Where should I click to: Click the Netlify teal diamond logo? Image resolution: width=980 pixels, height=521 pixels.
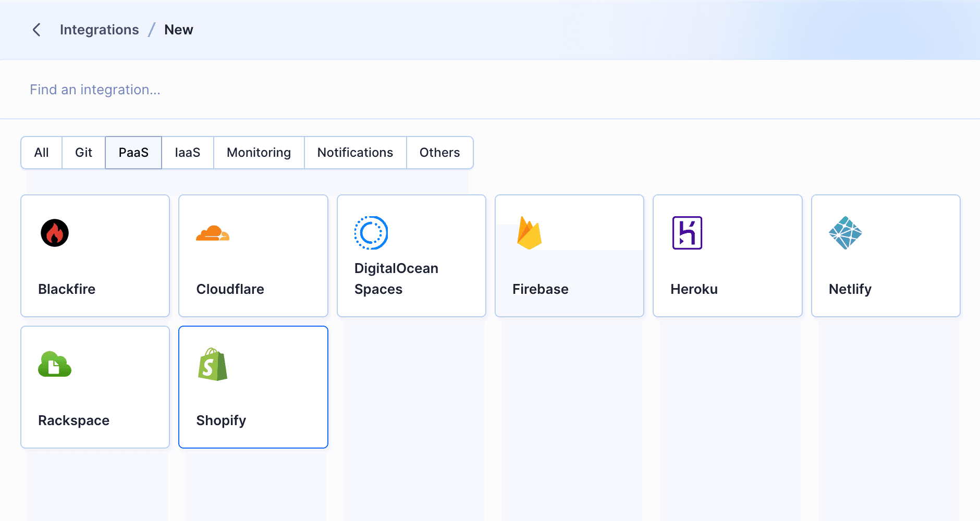(x=846, y=233)
